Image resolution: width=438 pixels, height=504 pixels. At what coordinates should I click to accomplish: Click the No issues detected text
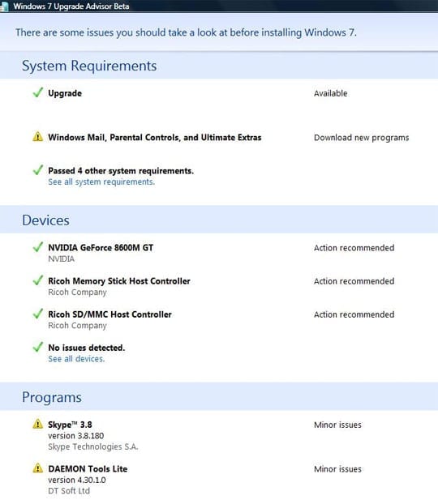[86, 348]
